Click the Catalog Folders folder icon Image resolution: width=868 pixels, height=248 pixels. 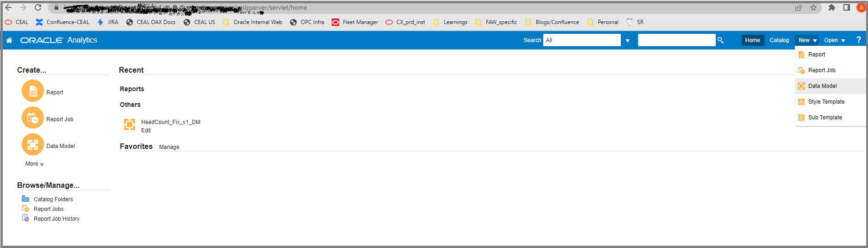point(25,199)
